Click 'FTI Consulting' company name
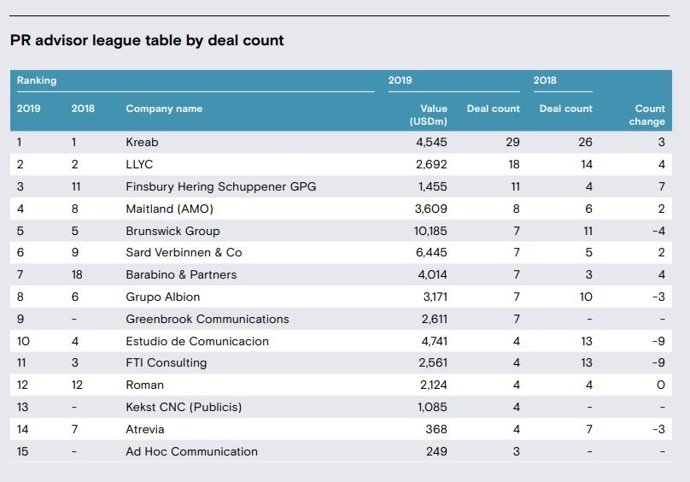The image size is (690, 482). [x=166, y=363]
